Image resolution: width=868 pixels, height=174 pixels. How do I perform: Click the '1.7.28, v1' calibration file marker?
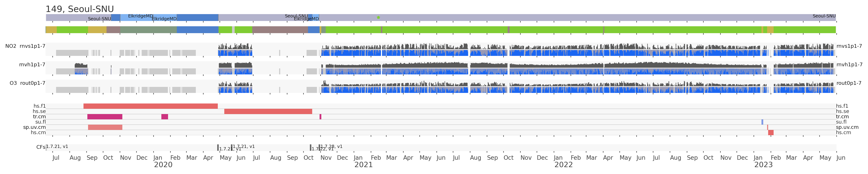click(x=331, y=147)
